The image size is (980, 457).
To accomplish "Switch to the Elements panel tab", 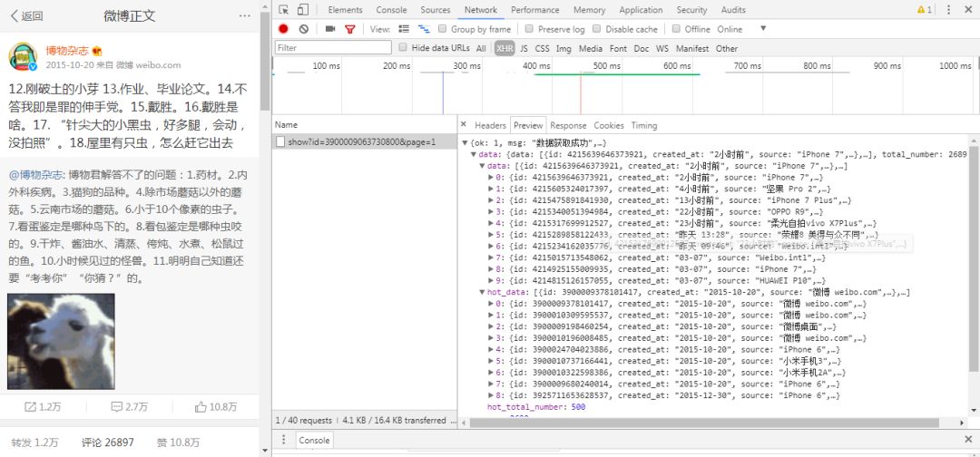I will [x=345, y=9].
